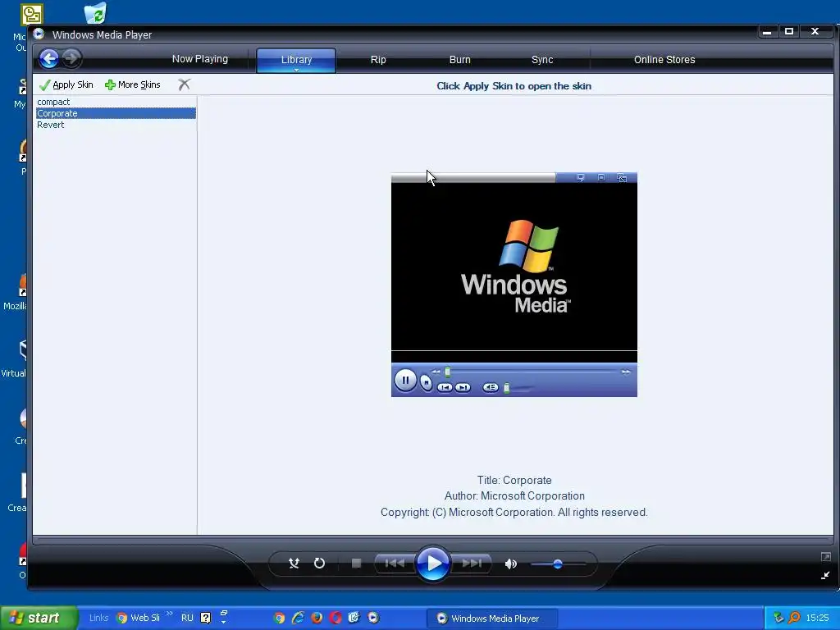Open the Windows Start menu

[38, 618]
